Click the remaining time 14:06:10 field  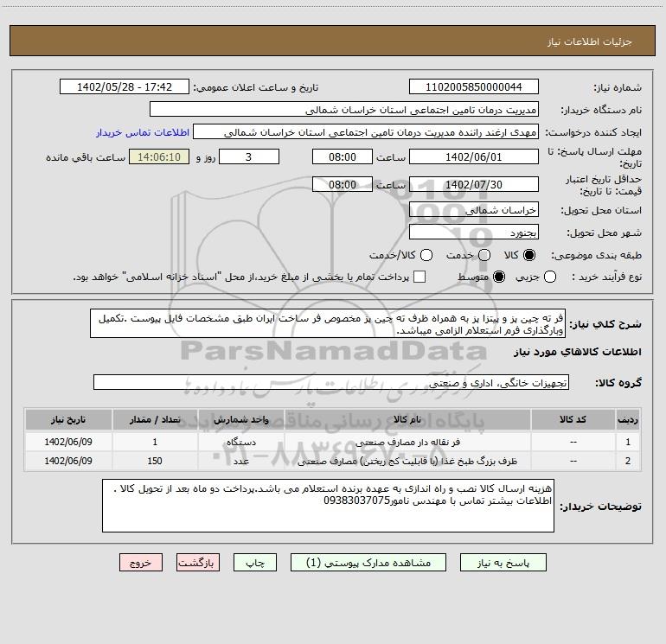159,156
